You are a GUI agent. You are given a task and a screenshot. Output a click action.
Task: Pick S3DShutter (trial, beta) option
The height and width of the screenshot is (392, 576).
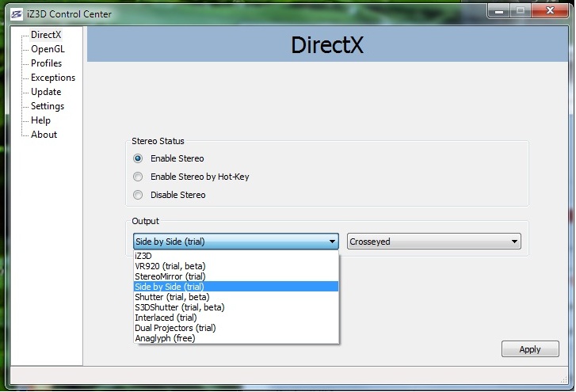click(x=236, y=307)
